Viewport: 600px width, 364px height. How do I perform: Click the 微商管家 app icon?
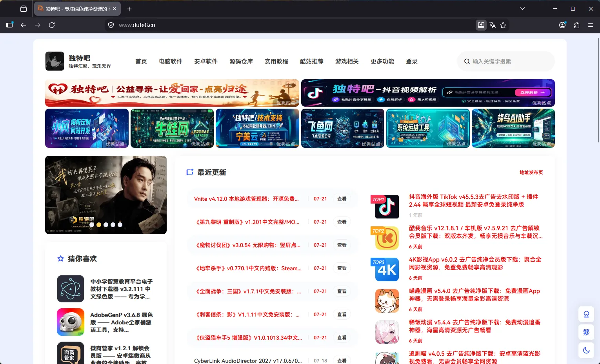(x=71, y=353)
